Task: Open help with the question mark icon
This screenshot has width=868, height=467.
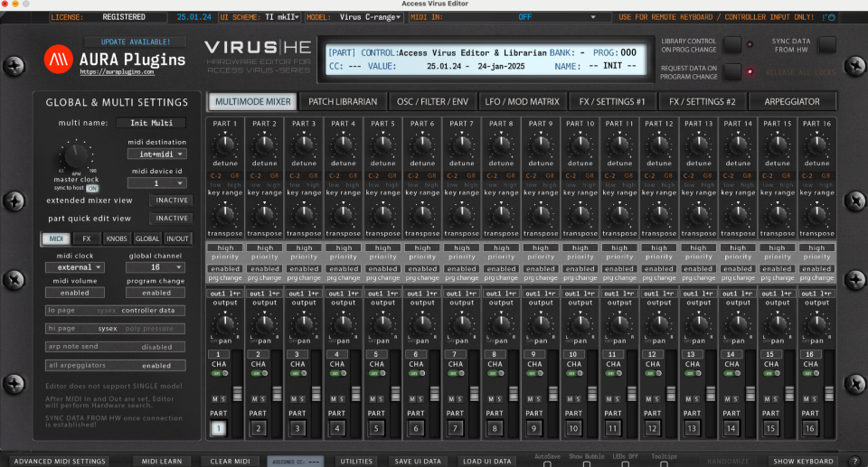Action: pyautogui.click(x=855, y=461)
